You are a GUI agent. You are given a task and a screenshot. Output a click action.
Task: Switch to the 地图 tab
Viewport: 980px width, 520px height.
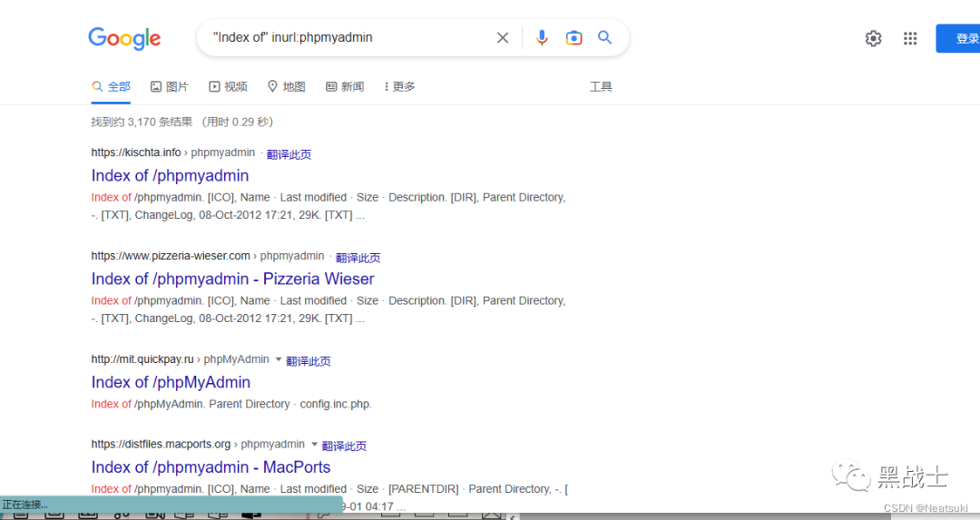pos(286,86)
